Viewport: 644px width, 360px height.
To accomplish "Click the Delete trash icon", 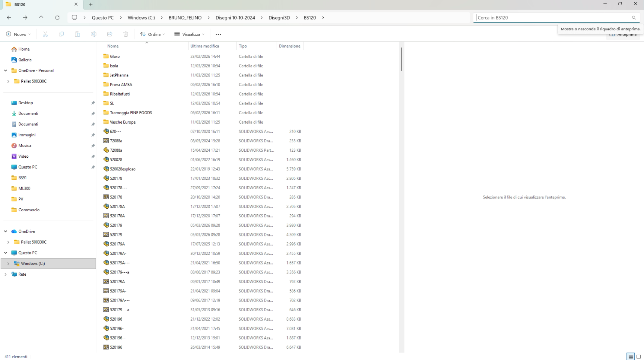I will [x=126, y=34].
